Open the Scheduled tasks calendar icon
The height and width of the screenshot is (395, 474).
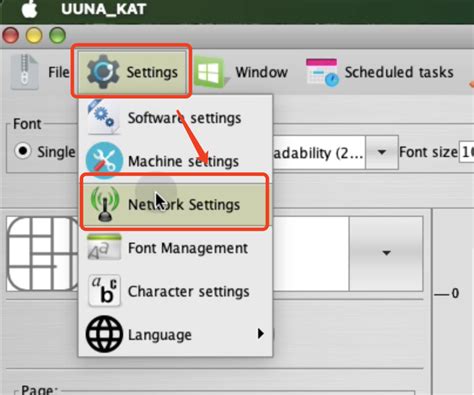[x=322, y=72]
